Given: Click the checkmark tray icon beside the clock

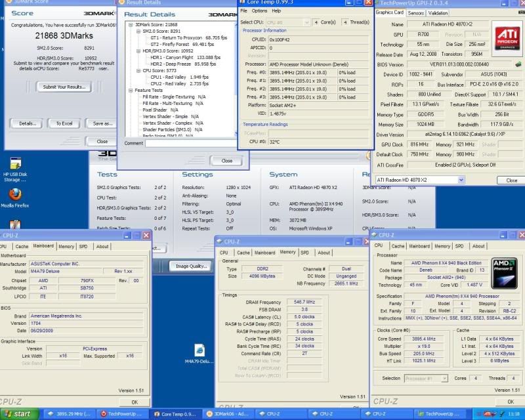Looking at the screenshot, I should pyautogui.click(x=502, y=414).
